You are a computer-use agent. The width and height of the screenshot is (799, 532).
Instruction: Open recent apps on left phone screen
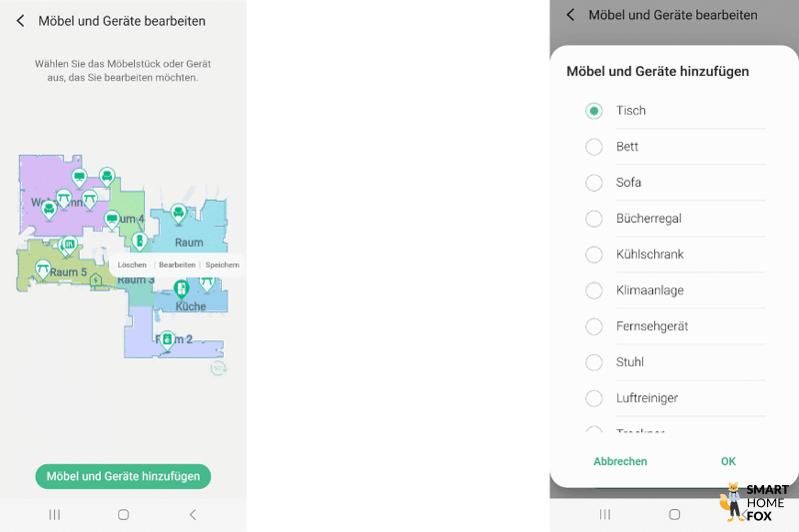point(55,515)
